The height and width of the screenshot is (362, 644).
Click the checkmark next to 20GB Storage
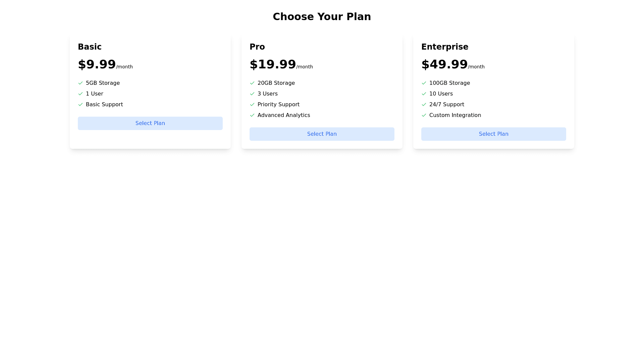click(x=252, y=83)
